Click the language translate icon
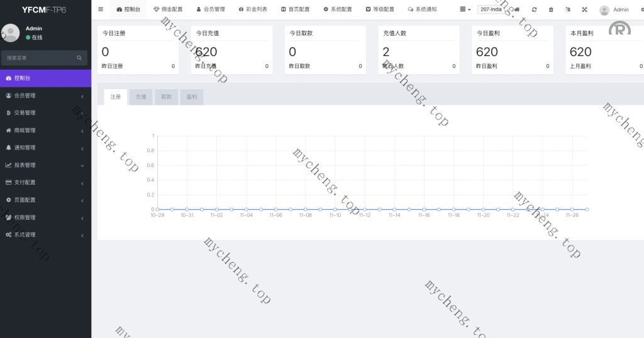644x338 pixels. pos(568,10)
